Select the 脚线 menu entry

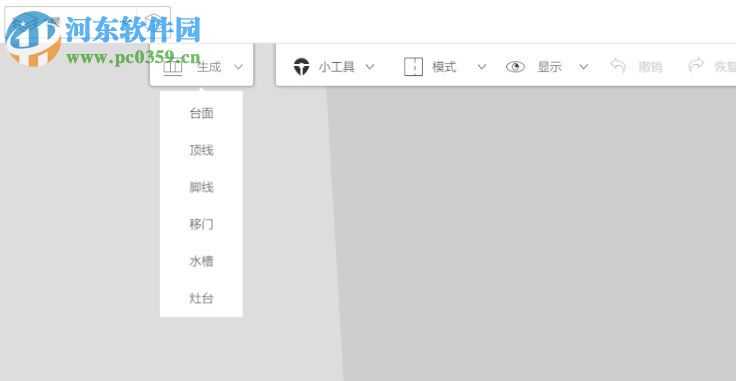201,187
